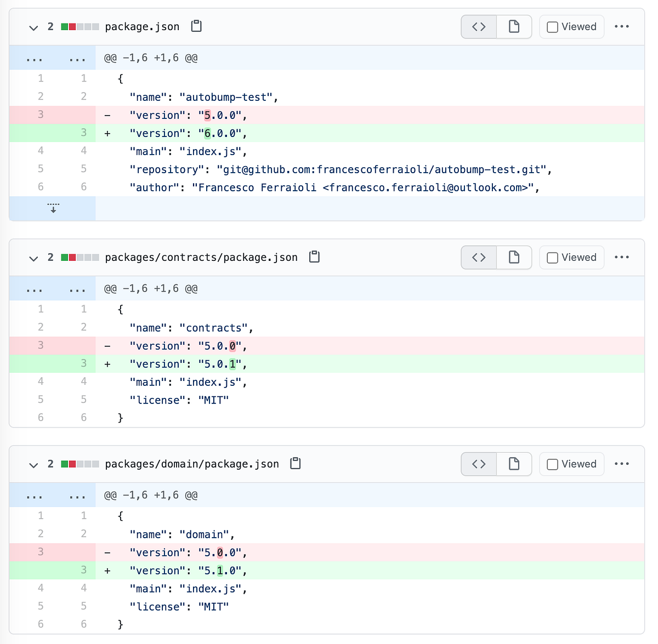This screenshot has width=658, height=644.
Task: Collapse the package.json diff section
Action: tap(33, 27)
